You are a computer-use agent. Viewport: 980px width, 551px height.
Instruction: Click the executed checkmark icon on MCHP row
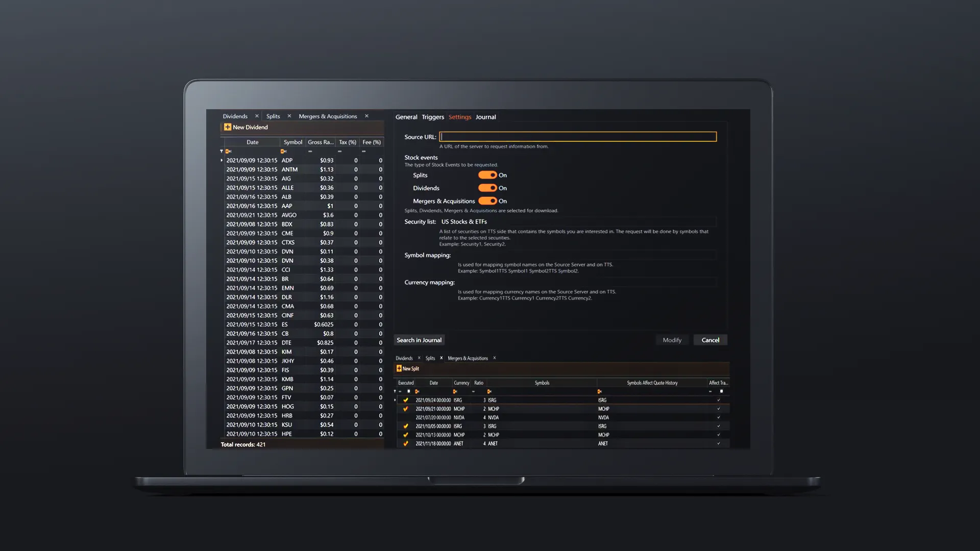(x=405, y=408)
